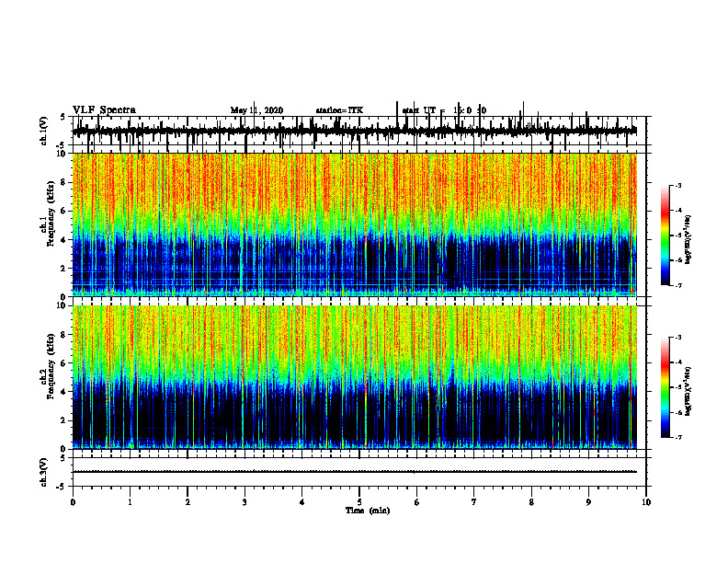Click the time axis tick label "2"
Image resolution: width=728 pixels, height=563 pixels.
coord(188,502)
